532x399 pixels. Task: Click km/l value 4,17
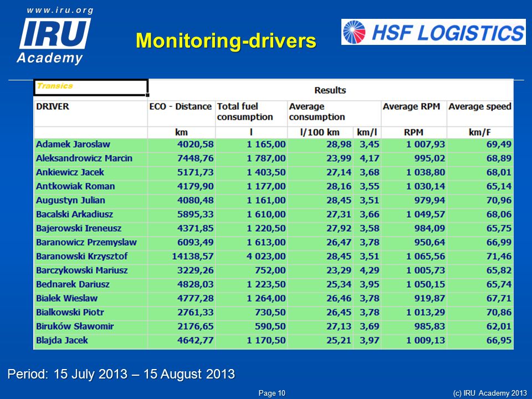tap(370, 158)
